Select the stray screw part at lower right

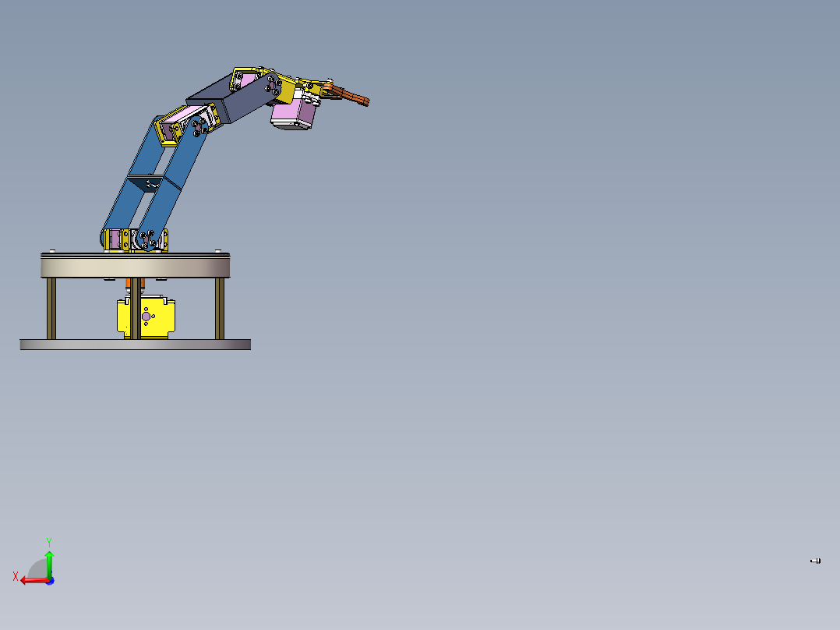pos(815,561)
